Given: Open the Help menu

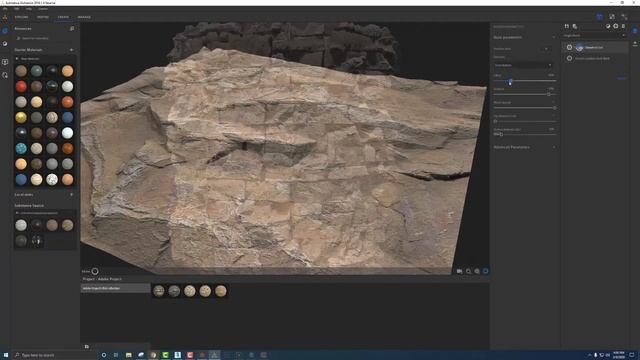Looking at the screenshot, I should click(29, 9).
